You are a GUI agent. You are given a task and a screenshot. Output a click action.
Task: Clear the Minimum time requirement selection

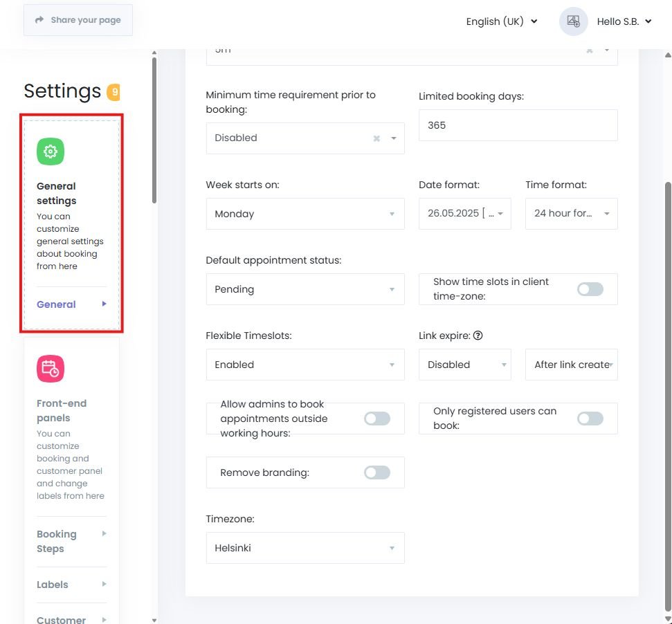tap(376, 138)
